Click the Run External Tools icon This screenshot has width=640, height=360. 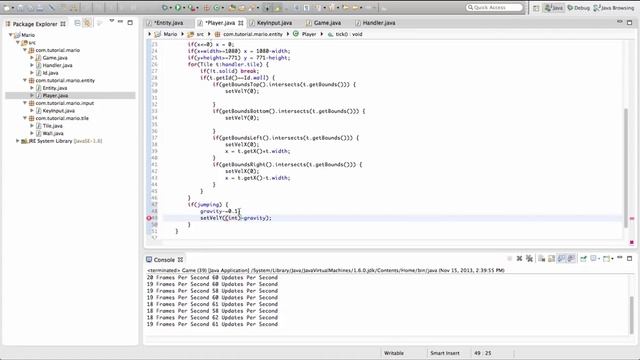[x=191, y=8]
